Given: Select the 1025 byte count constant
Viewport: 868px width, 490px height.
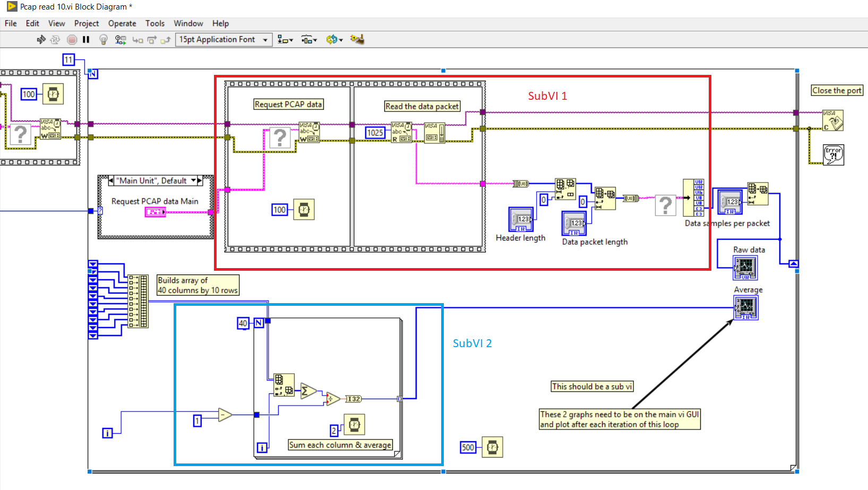Looking at the screenshot, I should 375,133.
